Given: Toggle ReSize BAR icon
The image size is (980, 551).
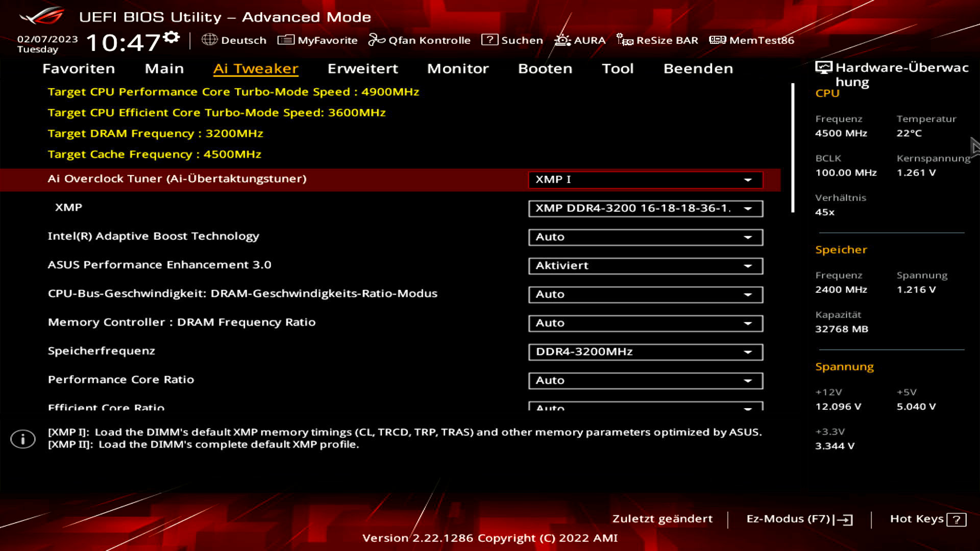Looking at the screenshot, I should 625,40.
